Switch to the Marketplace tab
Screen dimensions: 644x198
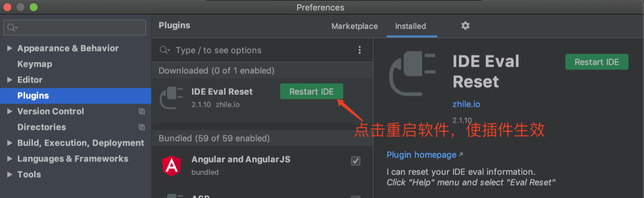(x=354, y=26)
